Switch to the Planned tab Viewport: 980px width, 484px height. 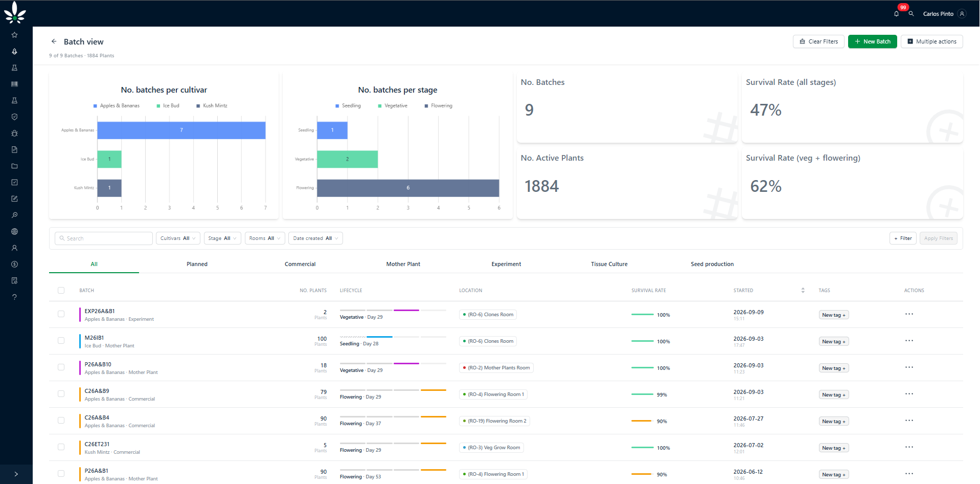[x=197, y=264]
